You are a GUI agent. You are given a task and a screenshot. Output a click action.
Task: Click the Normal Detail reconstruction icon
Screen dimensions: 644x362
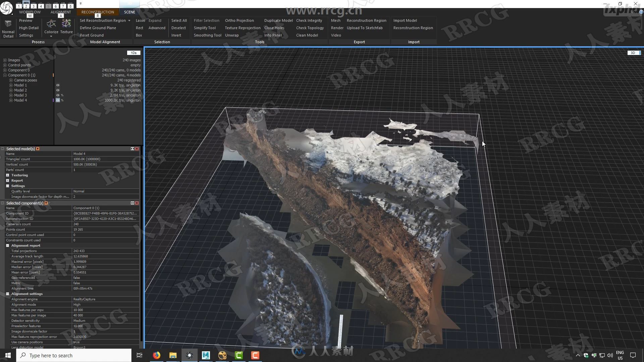point(8,24)
